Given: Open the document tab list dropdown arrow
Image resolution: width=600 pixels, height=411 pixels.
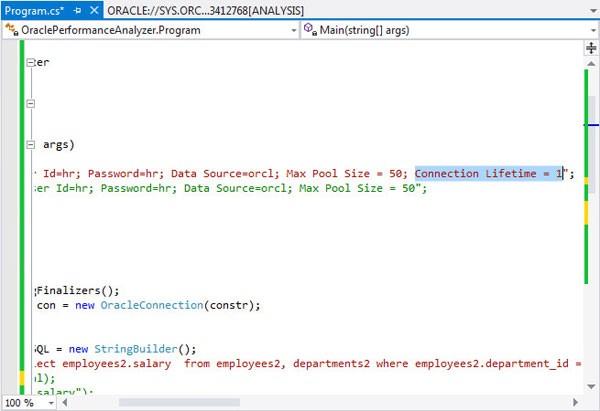Looking at the screenshot, I should click(x=593, y=11).
